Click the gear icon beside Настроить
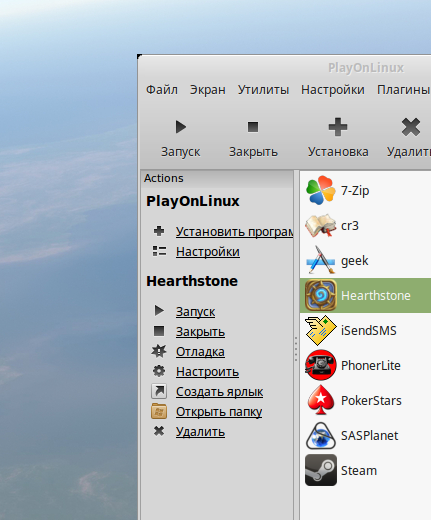The height and width of the screenshot is (520, 431). (x=159, y=371)
